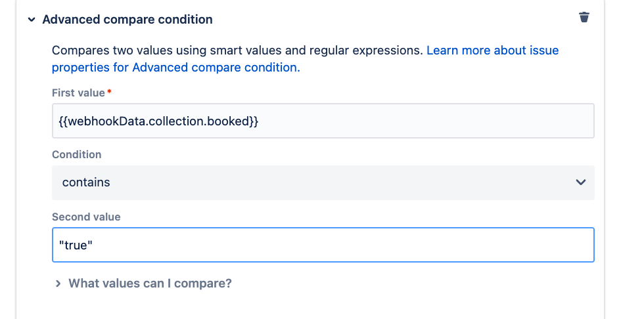The width and height of the screenshot is (644, 319).
Task: Focus the Second value input field
Action: point(323,245)
